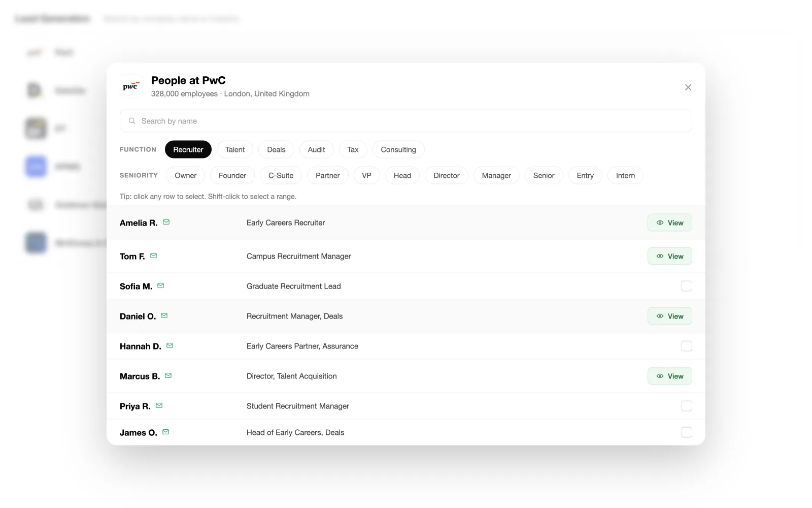This screenshot has height=508, width=812.
Task: Select the Priya R. name
Action: click(135, 406)
